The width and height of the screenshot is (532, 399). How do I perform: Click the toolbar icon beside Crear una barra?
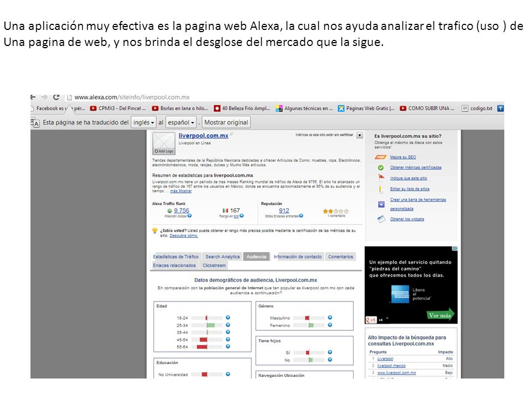(381, 204)
